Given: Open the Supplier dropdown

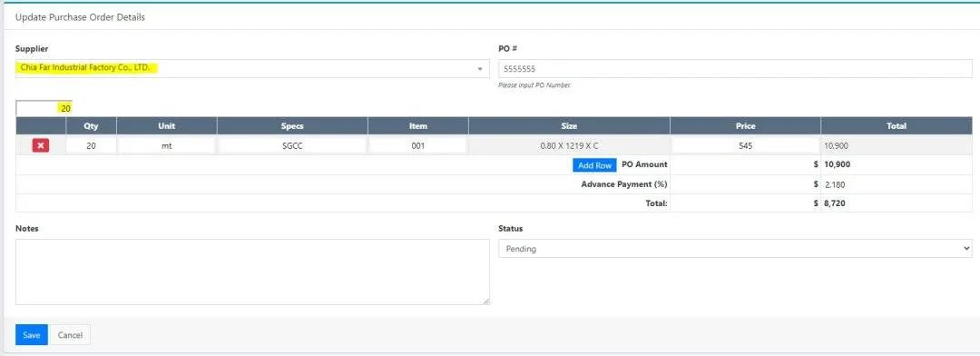Looking at the screenshot, I should click(x=252, y=68).
